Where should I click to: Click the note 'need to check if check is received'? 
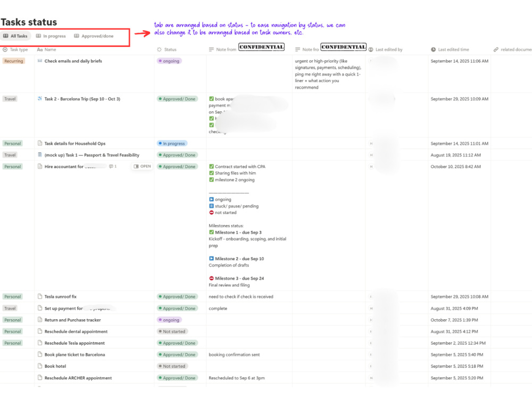[241, 296]
